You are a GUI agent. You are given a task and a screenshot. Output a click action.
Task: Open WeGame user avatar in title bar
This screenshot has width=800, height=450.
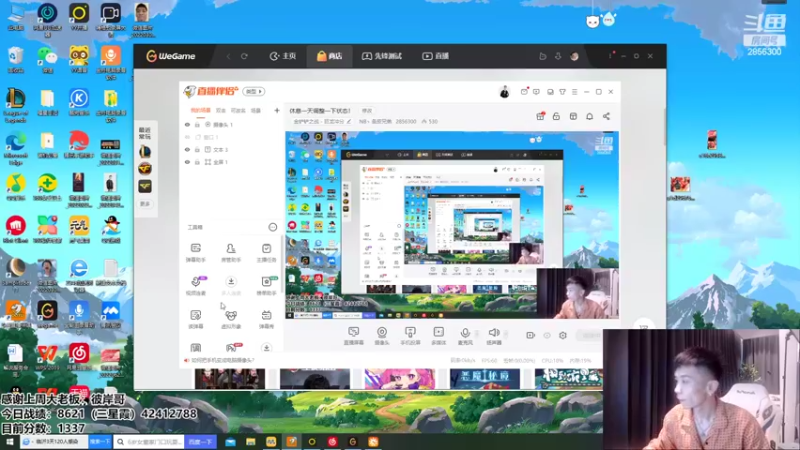click(574, 56)
